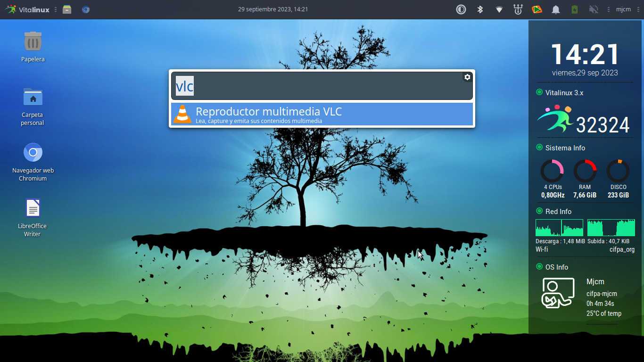The image size is (644, 362).
Task: Click the DISCO usage ring
Action: 618,171
